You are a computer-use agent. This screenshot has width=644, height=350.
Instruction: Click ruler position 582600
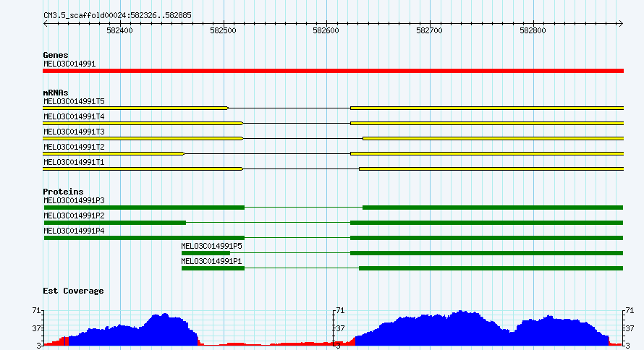coord(326,30)
